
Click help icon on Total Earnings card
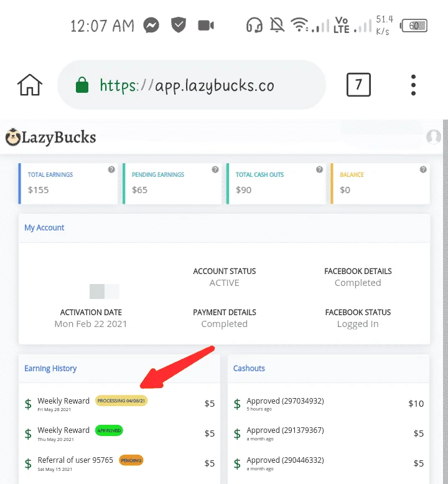point(111,169)
